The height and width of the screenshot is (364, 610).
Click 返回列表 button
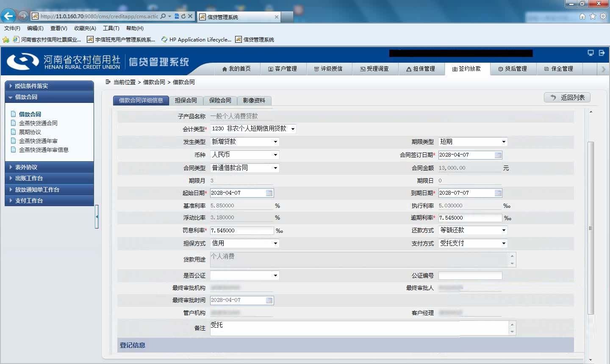[x=567, y=97]
